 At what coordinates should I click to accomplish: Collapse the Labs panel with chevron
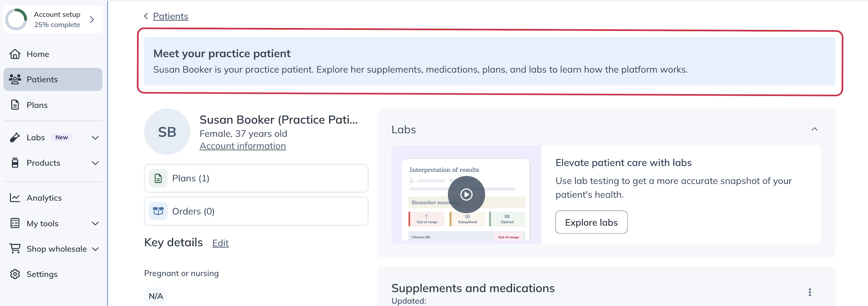click(x=814, y=129)
